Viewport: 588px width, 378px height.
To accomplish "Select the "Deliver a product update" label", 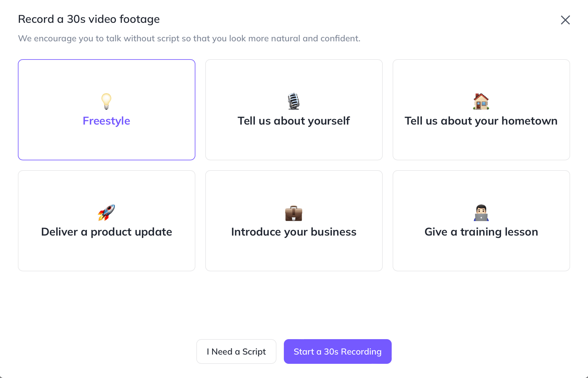I will pos(106,232).
